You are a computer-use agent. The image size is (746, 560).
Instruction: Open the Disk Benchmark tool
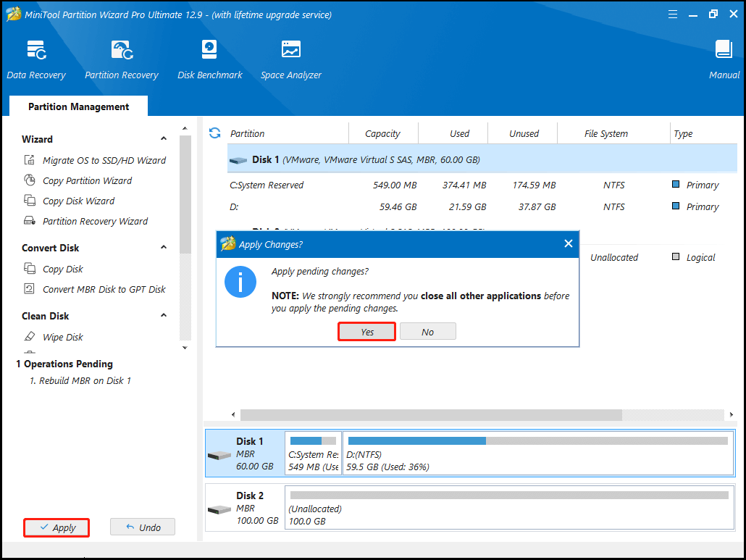[x=209, y=59]
